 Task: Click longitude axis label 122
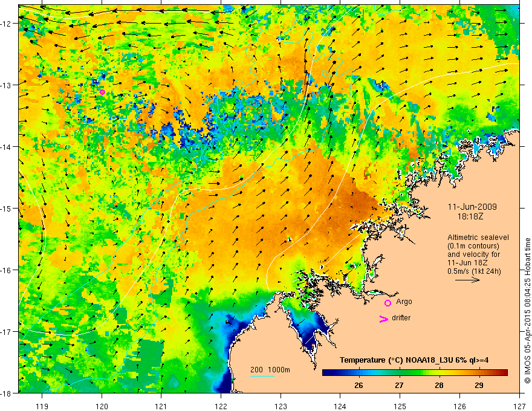click(221, 406)
